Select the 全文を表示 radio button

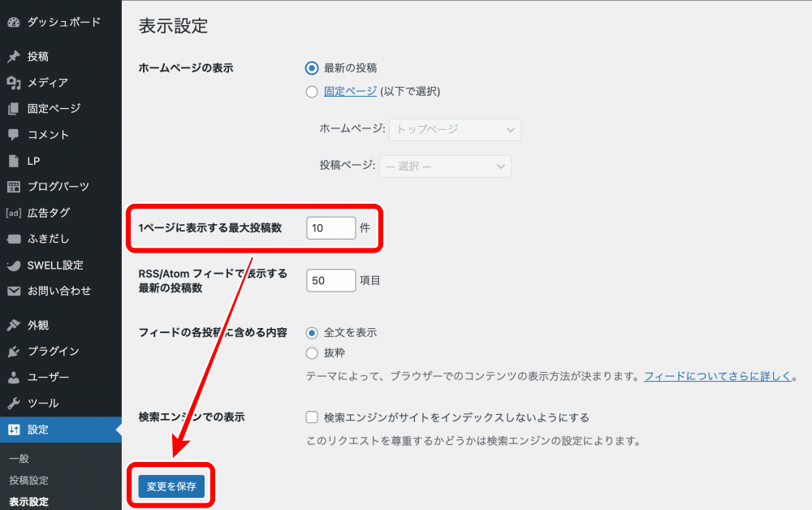[x=312, y=333]
